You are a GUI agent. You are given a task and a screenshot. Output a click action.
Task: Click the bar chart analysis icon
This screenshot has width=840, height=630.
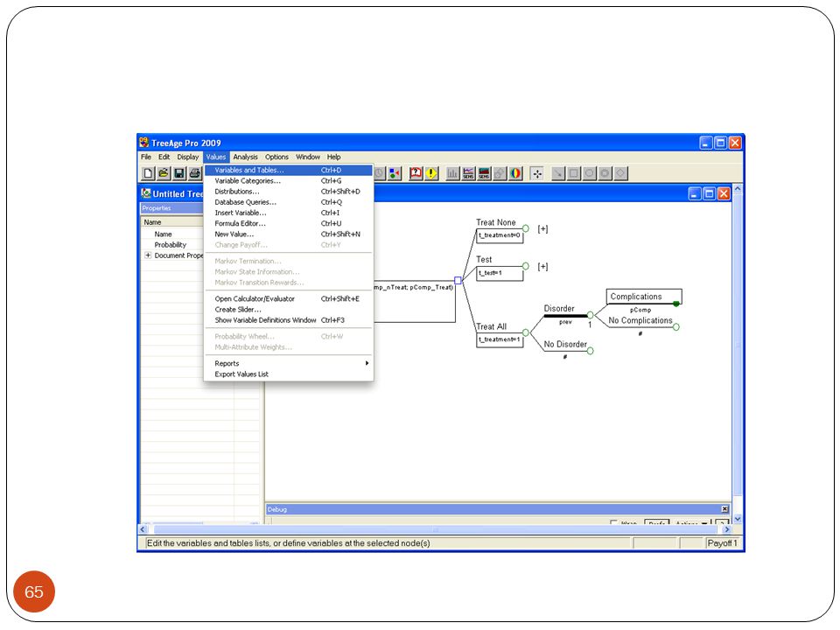[452, 173]
